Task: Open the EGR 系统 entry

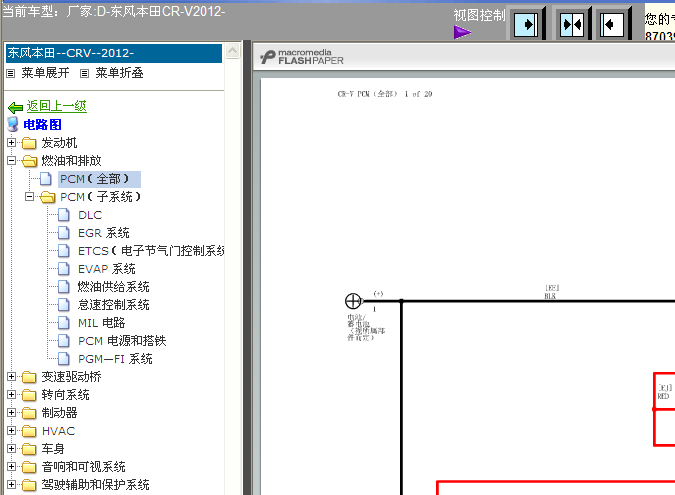Action: click(x=104, y=233)
